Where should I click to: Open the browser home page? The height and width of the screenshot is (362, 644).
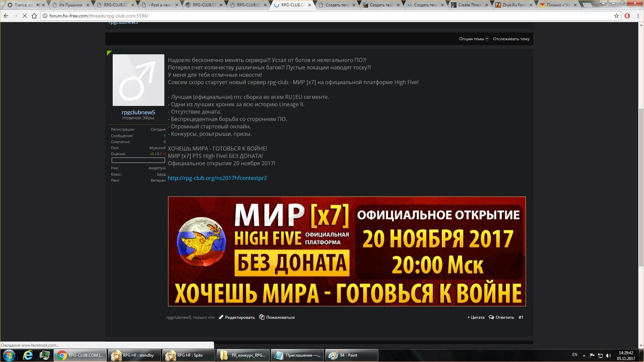[34, 16]
